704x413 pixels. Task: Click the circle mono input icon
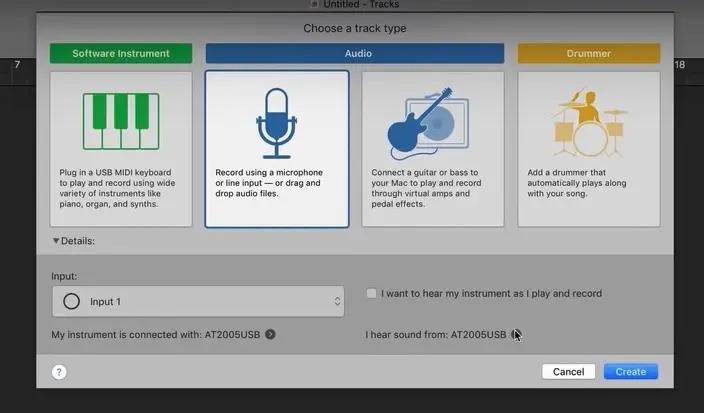[71, 301]
